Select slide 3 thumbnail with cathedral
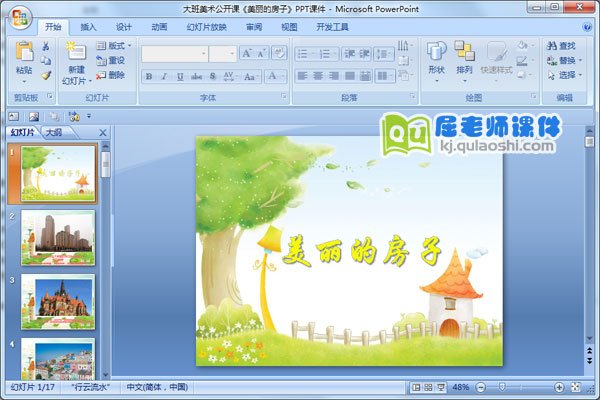This screenshot has width=600, height=400. [58, 302]
